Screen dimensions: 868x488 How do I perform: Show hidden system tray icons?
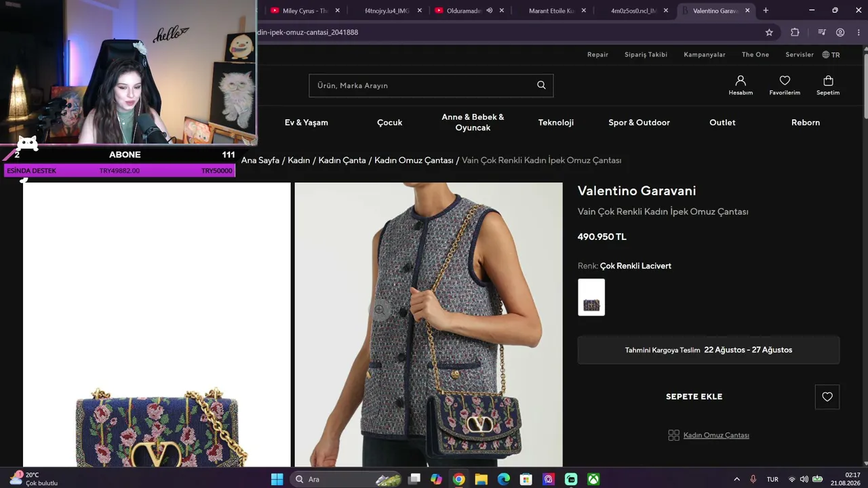(736, 479)
